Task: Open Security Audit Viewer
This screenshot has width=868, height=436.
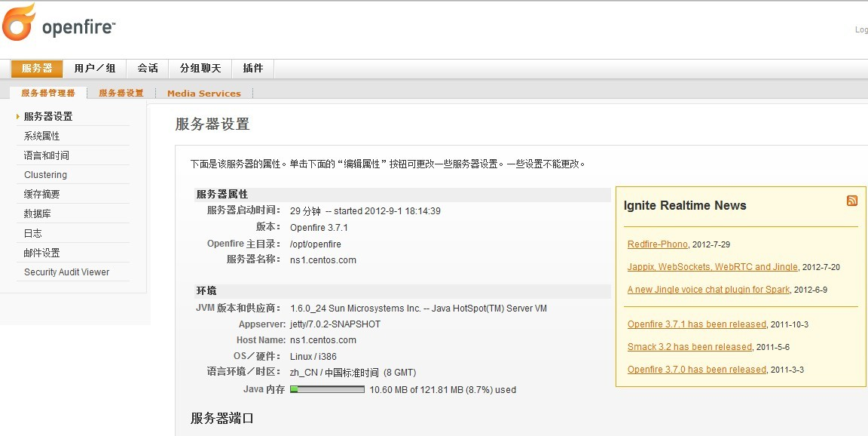Action: (x=66, y=272)
